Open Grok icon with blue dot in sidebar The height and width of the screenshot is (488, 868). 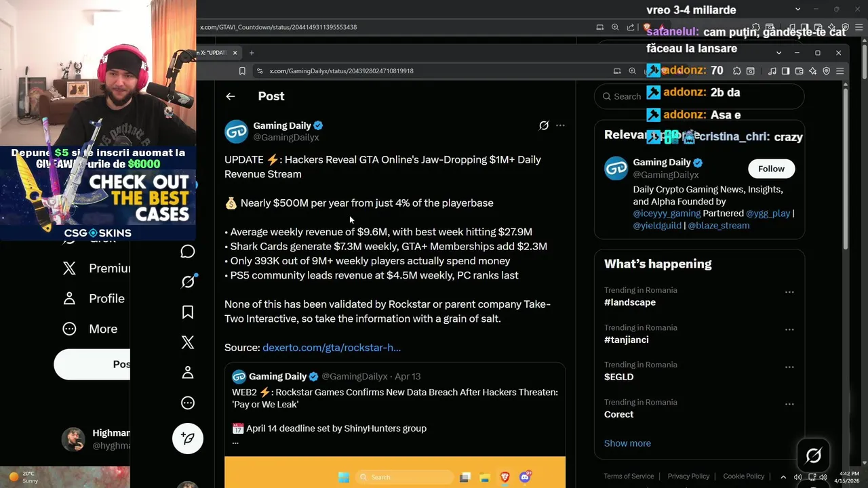tap(188, 281)
